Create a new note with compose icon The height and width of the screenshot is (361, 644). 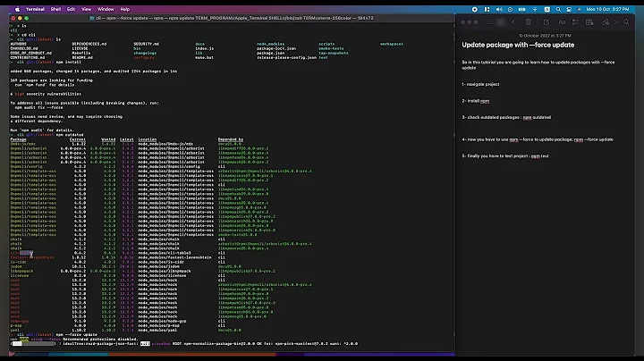click(x=547, y=22)
